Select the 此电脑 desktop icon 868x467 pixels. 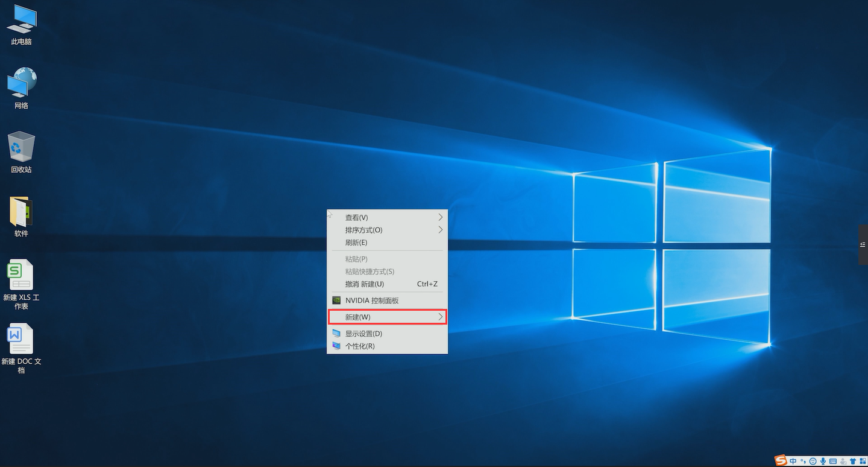point(21,25)
